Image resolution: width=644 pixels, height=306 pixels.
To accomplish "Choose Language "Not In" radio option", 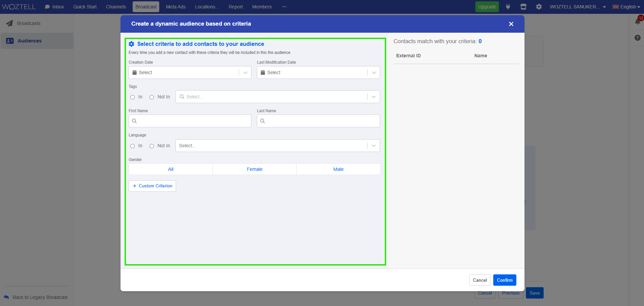I will pos(151,146).
